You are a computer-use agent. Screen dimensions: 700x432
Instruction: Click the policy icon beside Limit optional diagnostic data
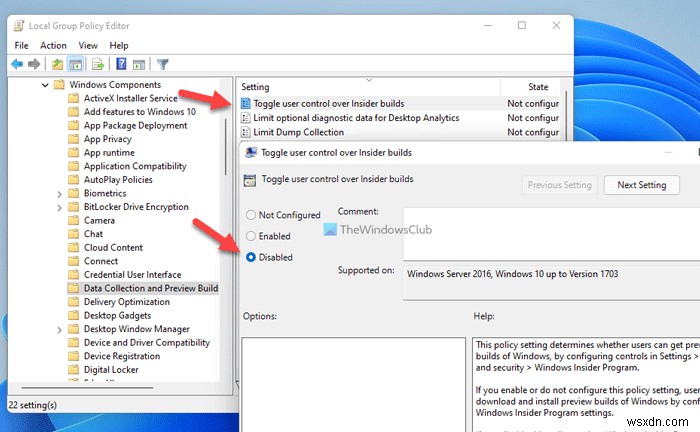click(x=245, y=118)
